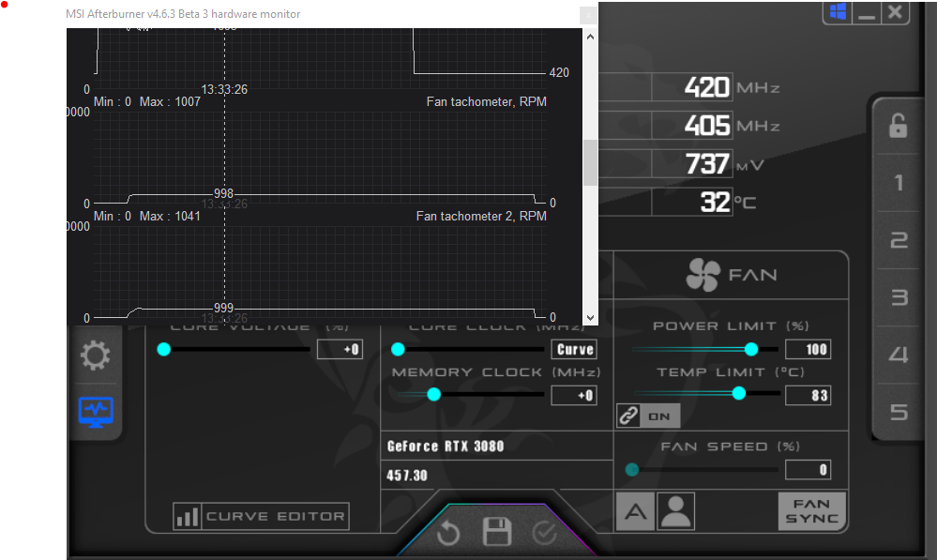
Task: Save profile floppy disk icon
Action: coord(496,531)
